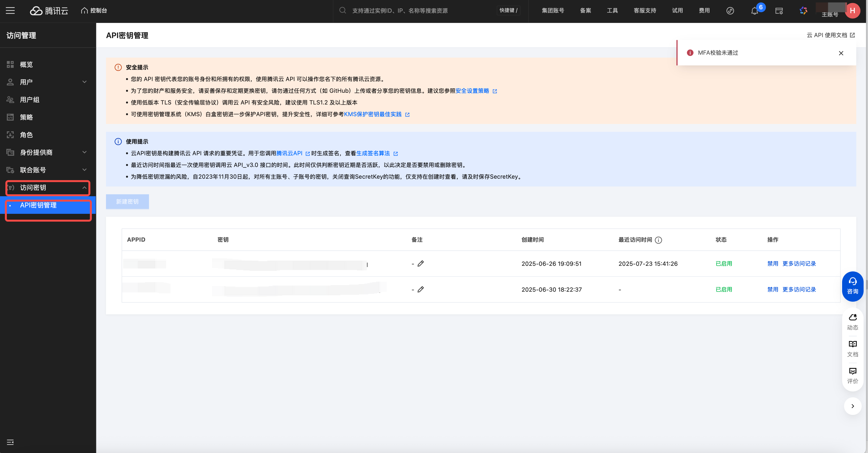868x453 pixels.
Task: Open 费用 in the top navigation
Action: click(704, 10)
